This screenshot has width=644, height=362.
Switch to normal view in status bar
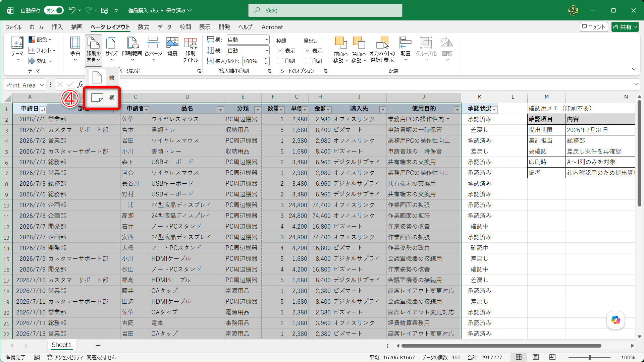coord(519,357)
